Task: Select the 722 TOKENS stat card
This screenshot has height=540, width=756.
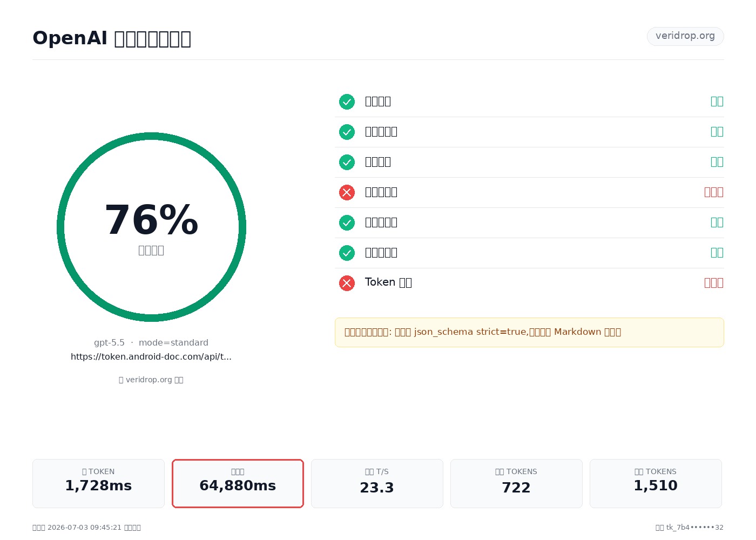Action: 516,483
